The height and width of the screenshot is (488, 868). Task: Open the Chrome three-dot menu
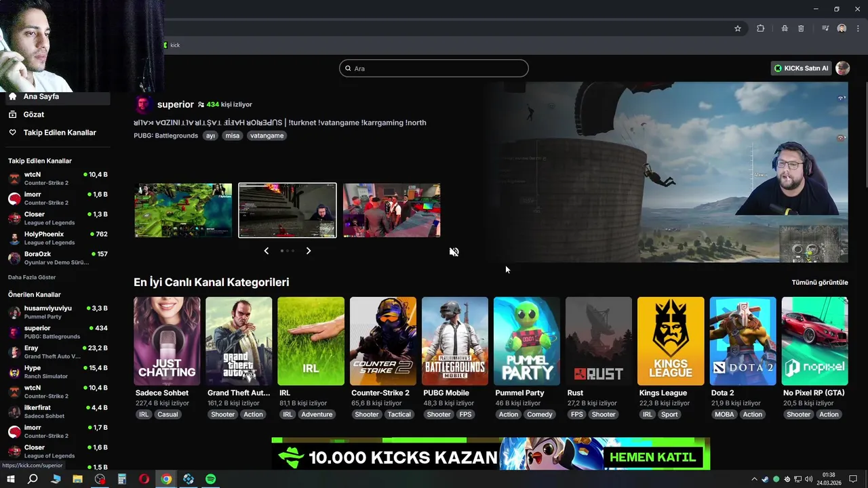tap(858, 28)
